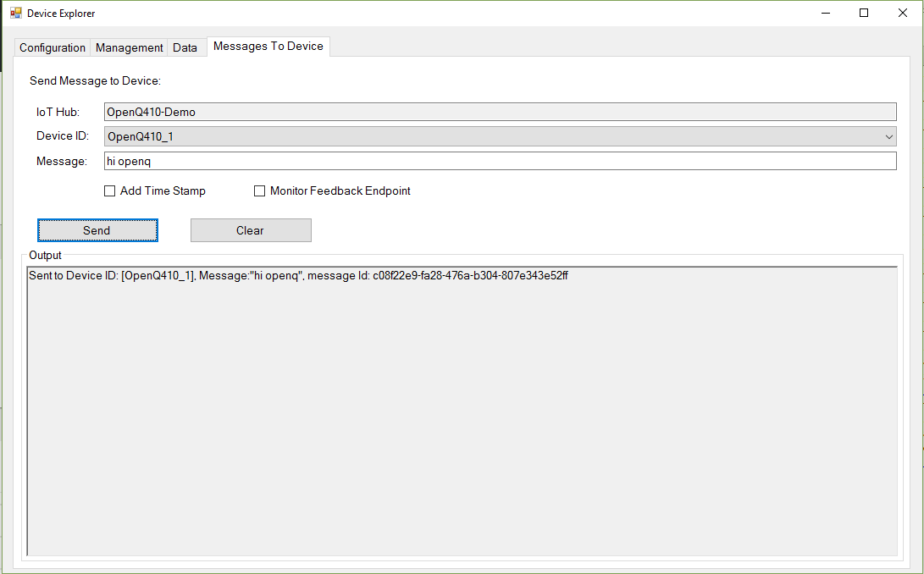Send the message to device

coord(98,230)
